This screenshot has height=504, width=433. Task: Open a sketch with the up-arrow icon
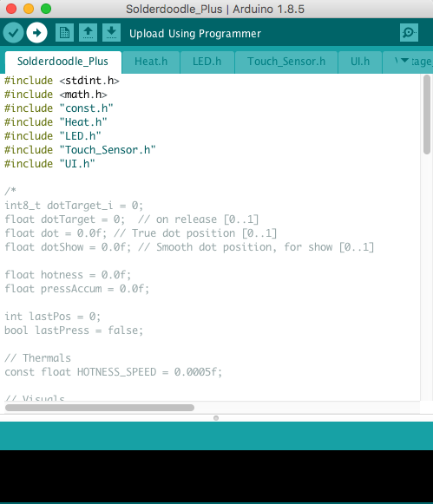(89, 33)
